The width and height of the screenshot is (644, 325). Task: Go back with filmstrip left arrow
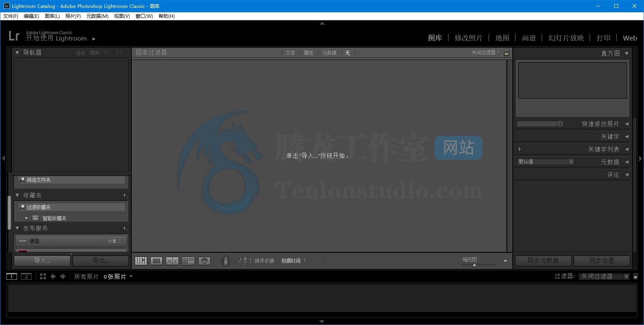click(x=53, y=277)
